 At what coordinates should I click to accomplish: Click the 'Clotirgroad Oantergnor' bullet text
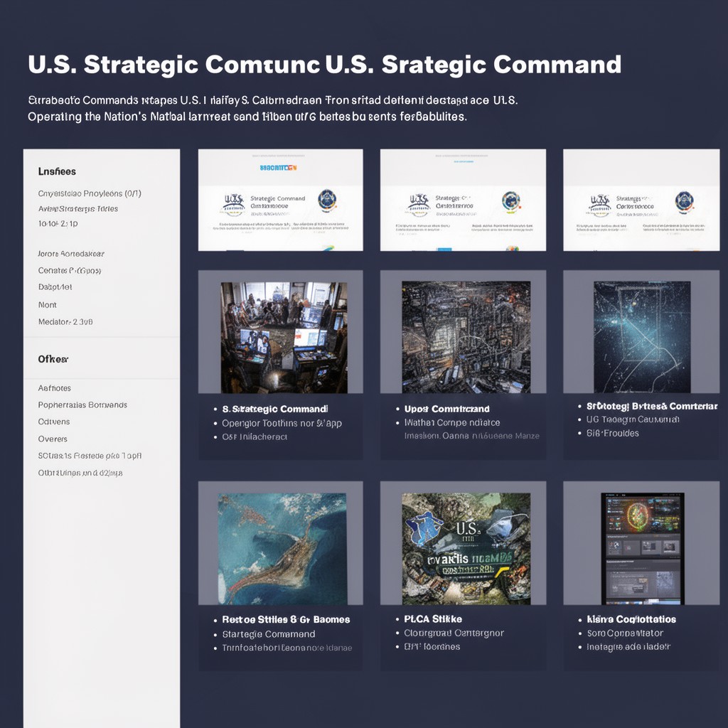[454, 633]
